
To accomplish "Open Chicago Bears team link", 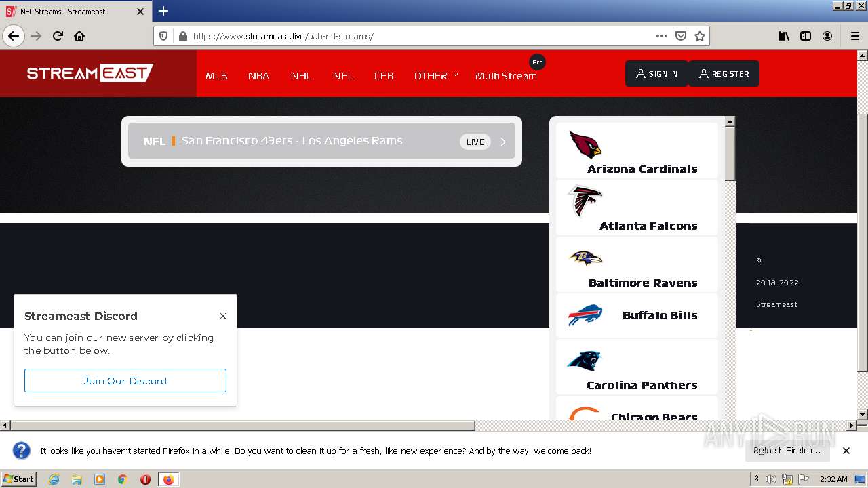I will (x=637, y=408).
